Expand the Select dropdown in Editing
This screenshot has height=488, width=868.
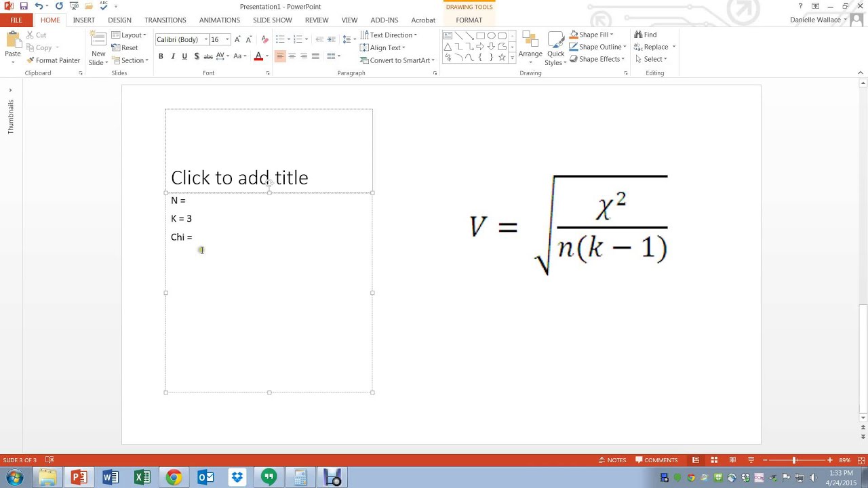point(650,59)
